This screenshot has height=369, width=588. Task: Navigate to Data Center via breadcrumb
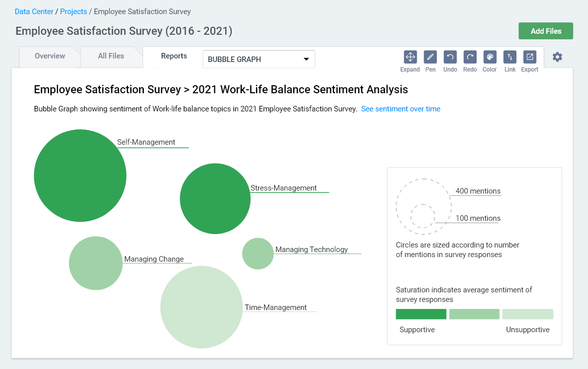(x=34, y=11)
